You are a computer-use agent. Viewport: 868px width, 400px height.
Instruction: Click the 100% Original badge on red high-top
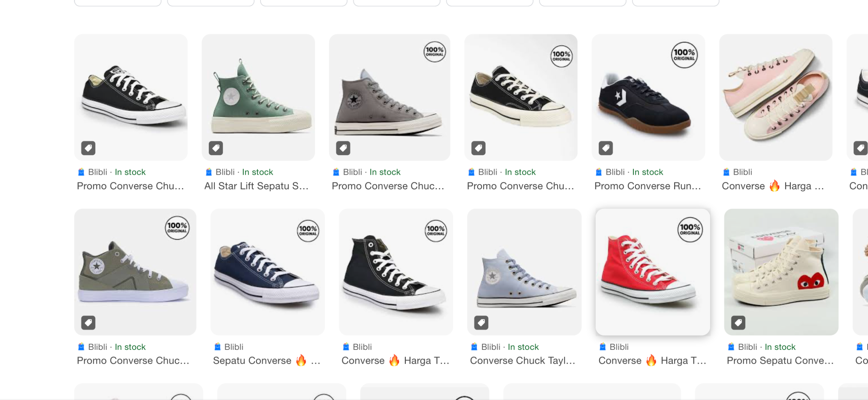[690, 230]
